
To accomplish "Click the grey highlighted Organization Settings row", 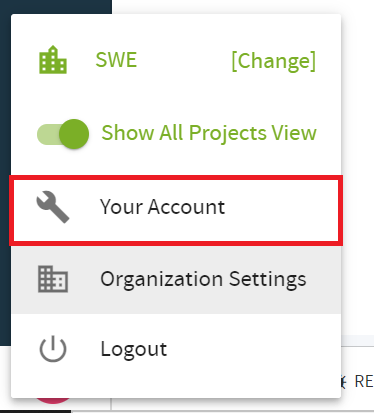I will click(x=176, y=279).
